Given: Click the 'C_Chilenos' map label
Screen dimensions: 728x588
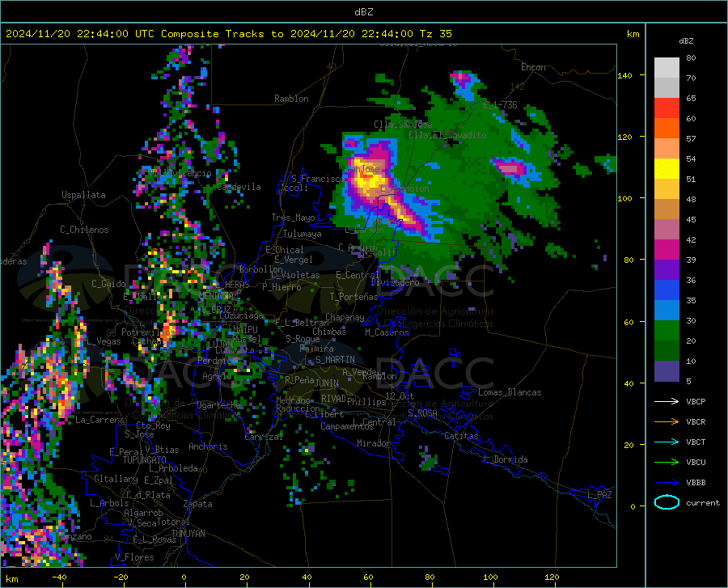Looking at the screenshot, I should [x=84, y=230].
